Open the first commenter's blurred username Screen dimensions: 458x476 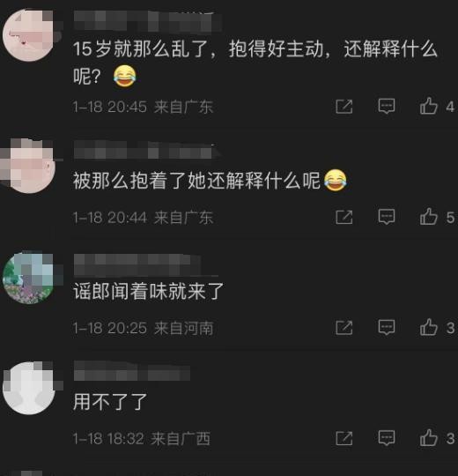pos(148,21)
